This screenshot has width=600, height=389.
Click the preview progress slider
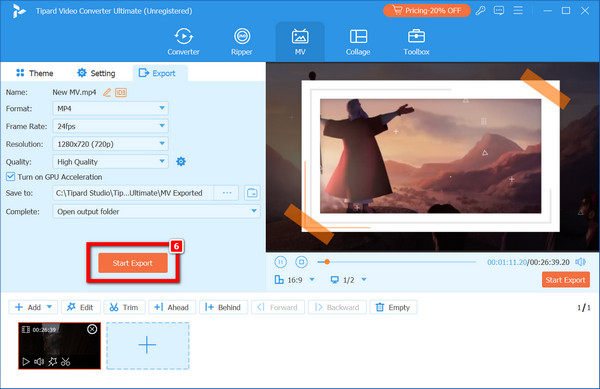pyautogui.click(x=397, y=262)
